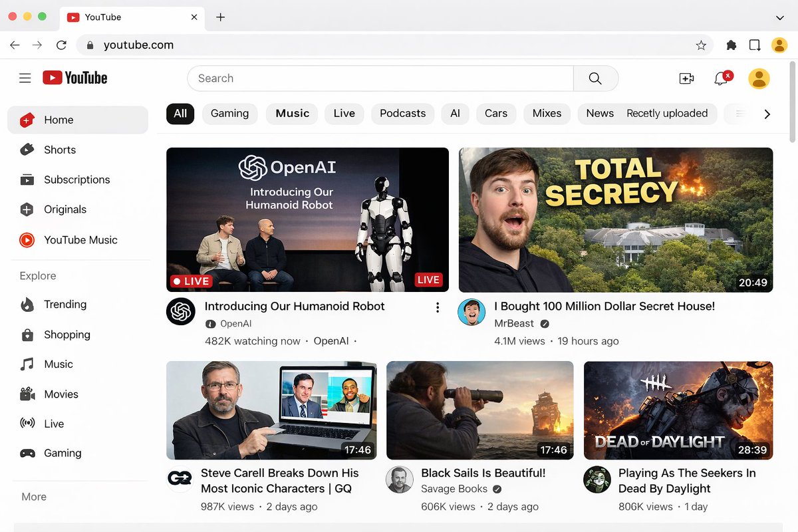Click the search input field

380,78
